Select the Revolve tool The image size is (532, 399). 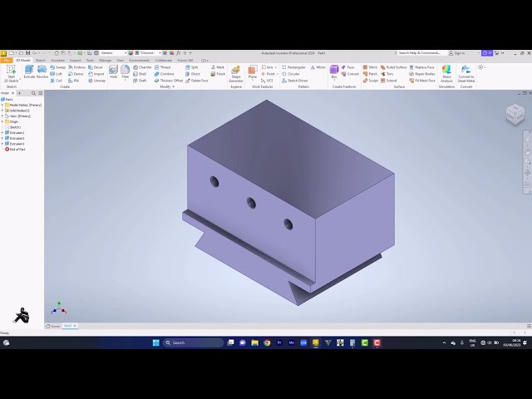42,72
